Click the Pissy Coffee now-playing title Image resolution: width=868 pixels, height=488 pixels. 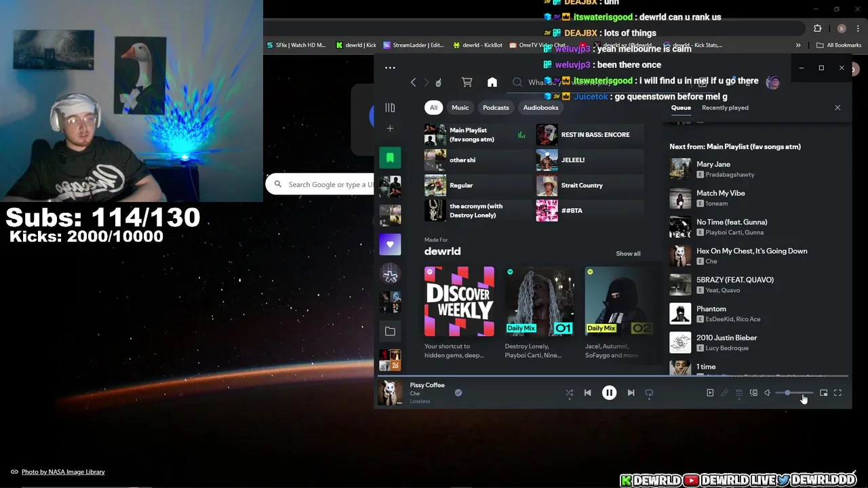[427, 385]
